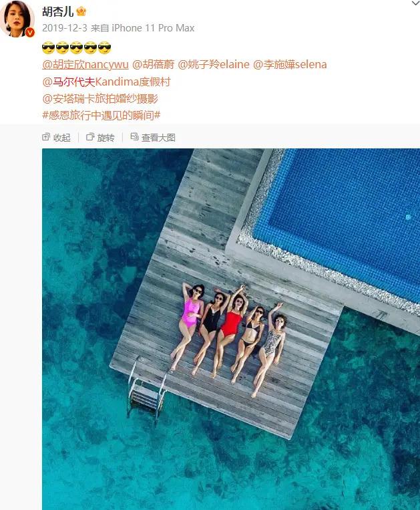Open @姚子羚elaine mention
The width and height of the screenshot is (420, 510).
[214, 64]
